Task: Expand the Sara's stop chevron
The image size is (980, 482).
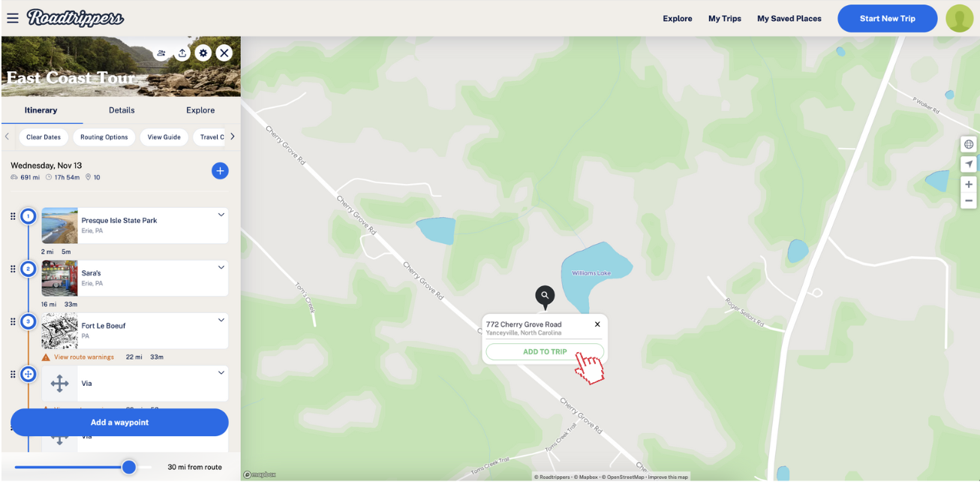Action: click(x=221, y=267)
